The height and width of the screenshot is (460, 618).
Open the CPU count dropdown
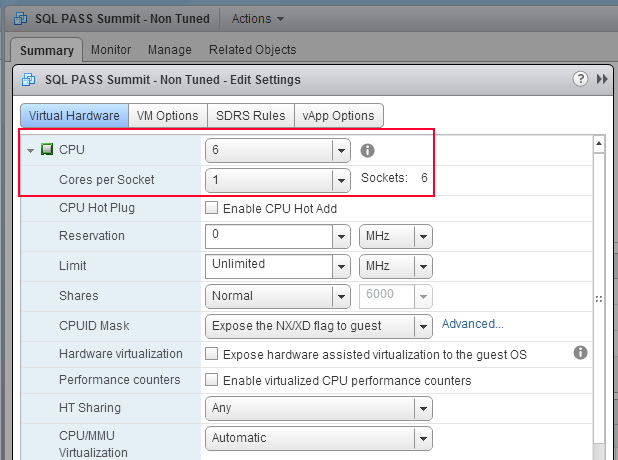tap(342, 151)
